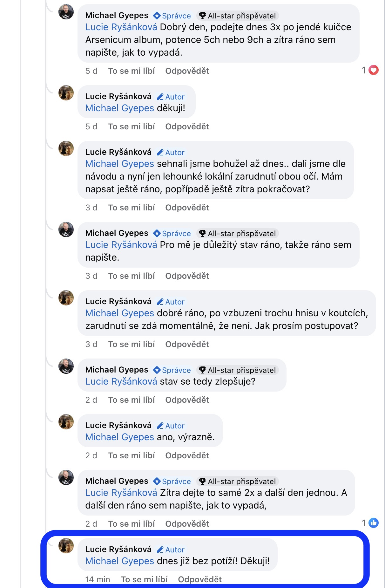385x588 pixels.
Task: Click the Lucie Ryšánková author name on the 'sehnali jsme' comment
Action: tap(118, 152)
